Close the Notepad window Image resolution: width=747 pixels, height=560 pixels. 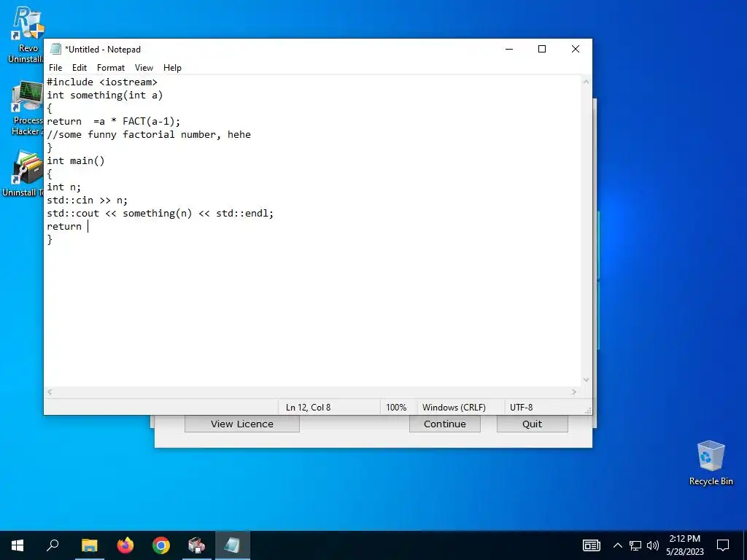point(576,49)
